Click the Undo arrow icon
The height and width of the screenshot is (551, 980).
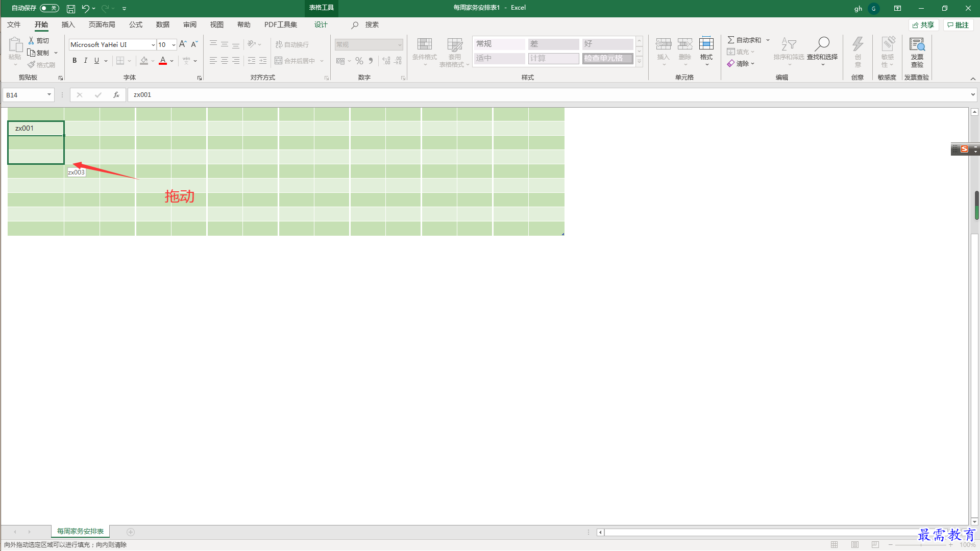click(85, 8)
